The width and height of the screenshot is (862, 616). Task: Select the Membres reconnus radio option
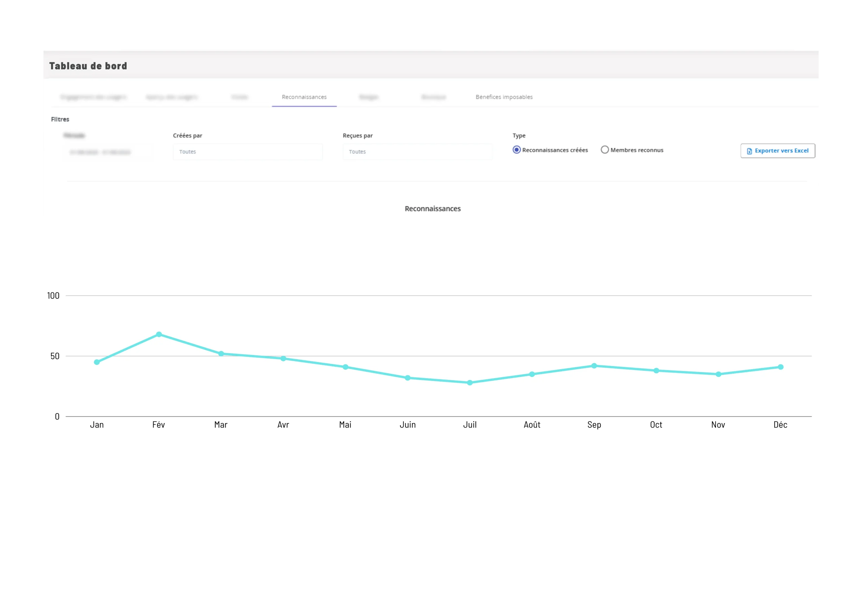tap(605, 150)
